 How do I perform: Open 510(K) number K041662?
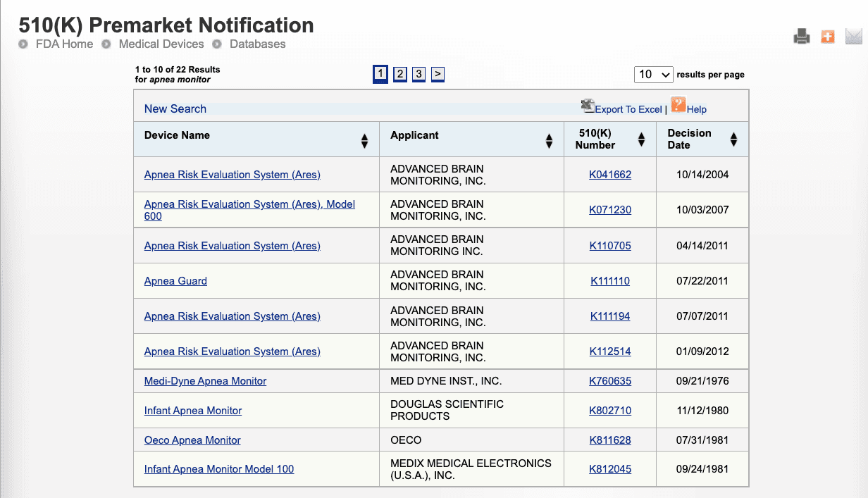click(x=610, y=175)
